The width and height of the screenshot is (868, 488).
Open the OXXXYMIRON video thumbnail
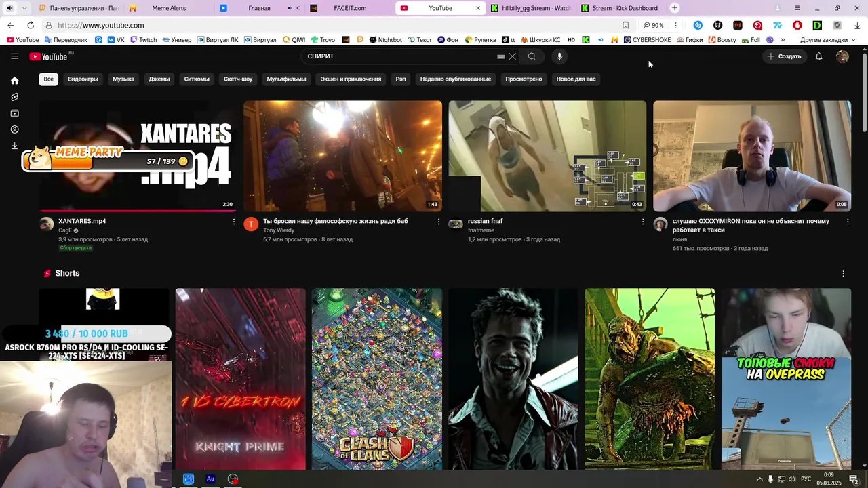(752, 156)
